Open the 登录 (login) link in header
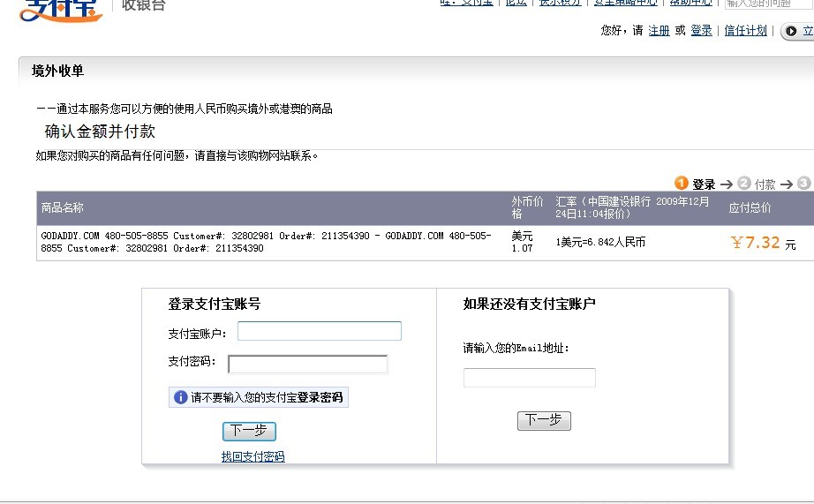Viewport: 814px width, 504px height. click(701, 31)
